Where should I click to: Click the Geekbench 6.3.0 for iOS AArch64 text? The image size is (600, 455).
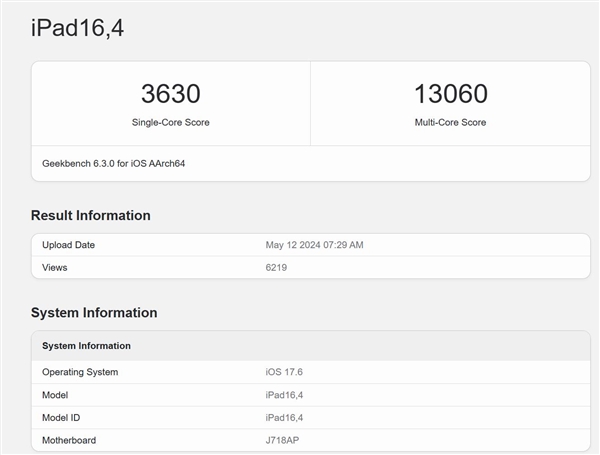pyautogui.click(x=113, y=163)
